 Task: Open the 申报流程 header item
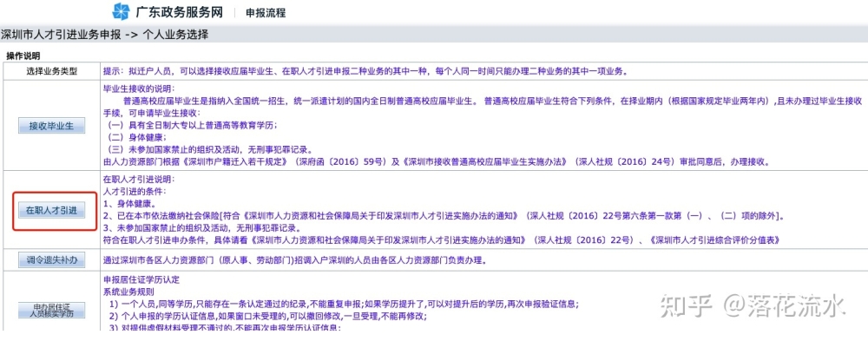point(266,13)
